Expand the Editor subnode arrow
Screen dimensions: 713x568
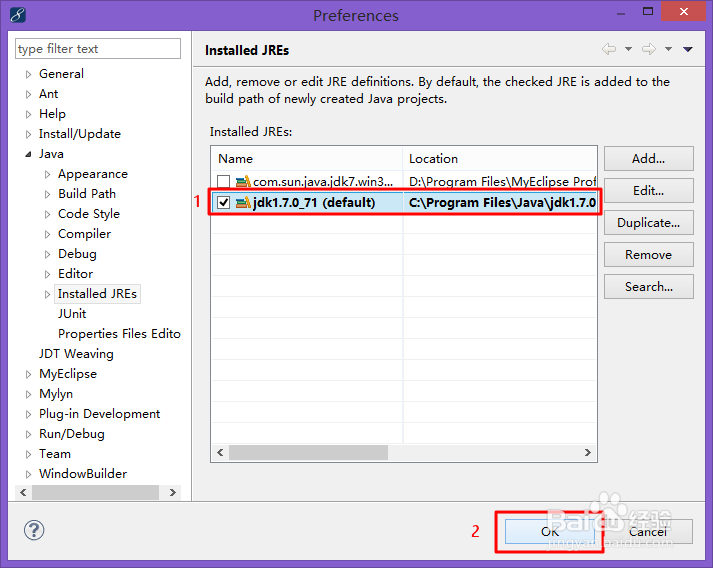(47, 274)
